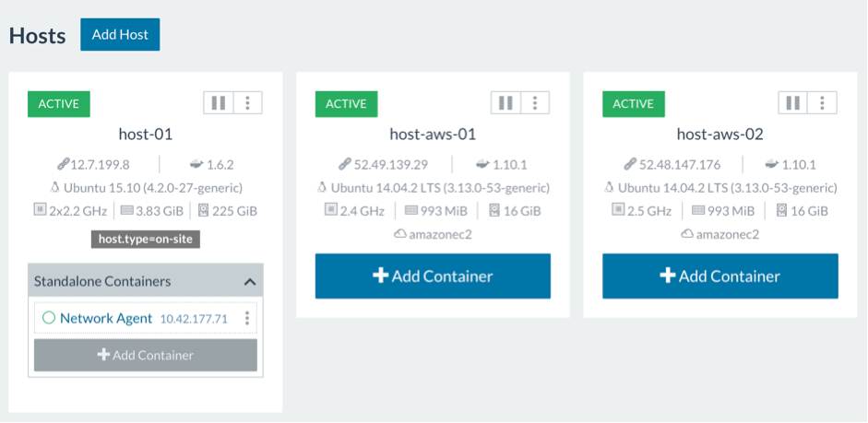
Task: Pause host-aws-02 using the pause icon
Action: (x=793, y=103)
